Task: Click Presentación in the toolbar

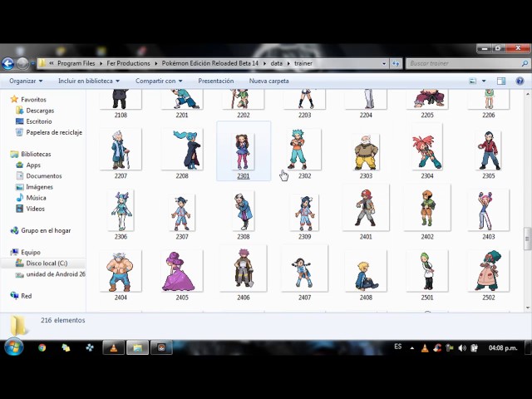Action: point(216,81)
